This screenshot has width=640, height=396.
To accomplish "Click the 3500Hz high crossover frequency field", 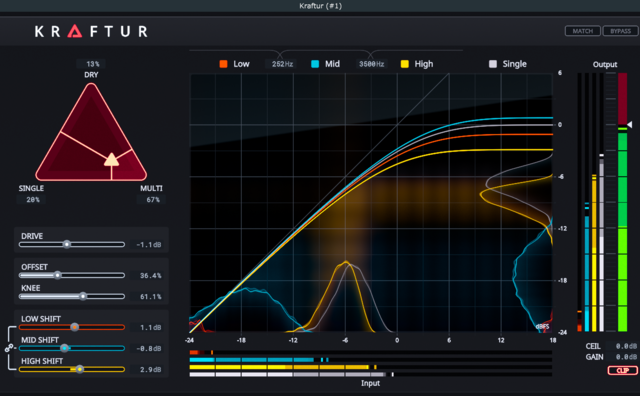I will (371, 64).
